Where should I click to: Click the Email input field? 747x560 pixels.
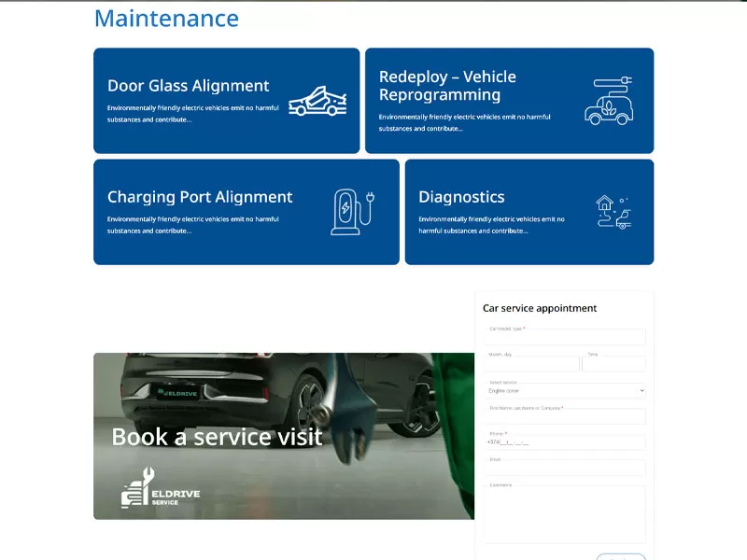[x=565, y=469]
